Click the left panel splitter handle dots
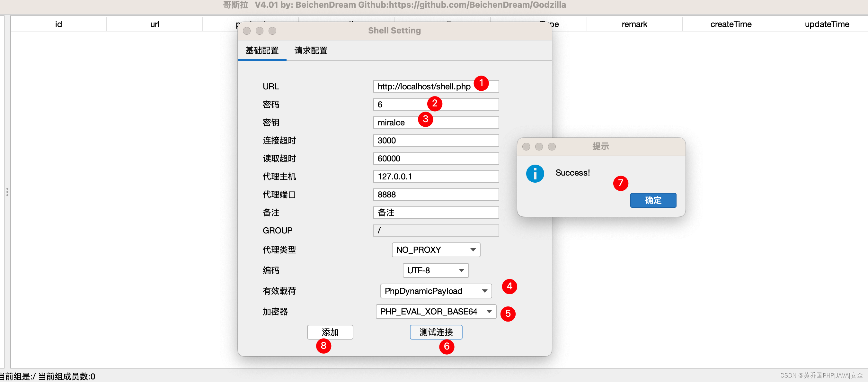Viewport: 868px width, 382px height. (7, 192)
